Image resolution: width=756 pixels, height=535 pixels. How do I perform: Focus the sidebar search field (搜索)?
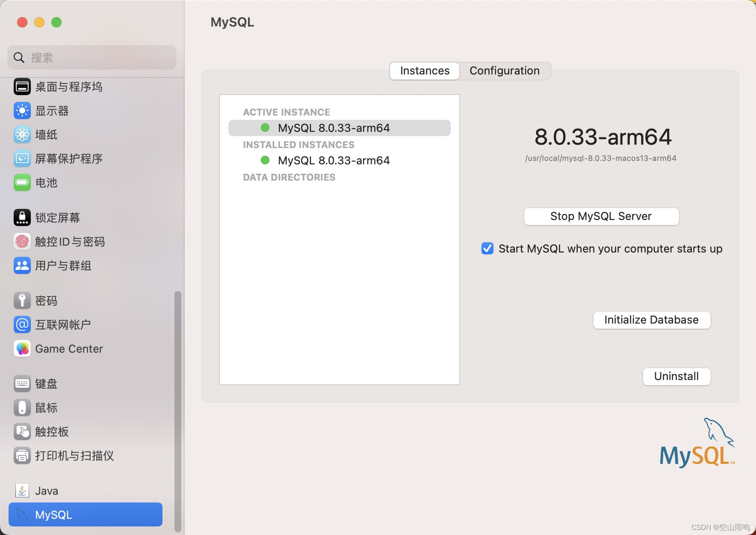(x=92, y=57)
